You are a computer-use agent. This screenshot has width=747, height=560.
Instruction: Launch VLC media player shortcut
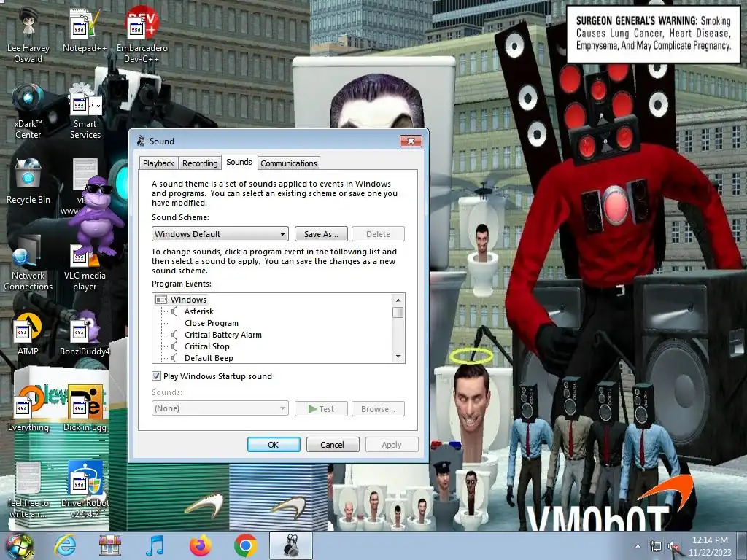[85, 267]
